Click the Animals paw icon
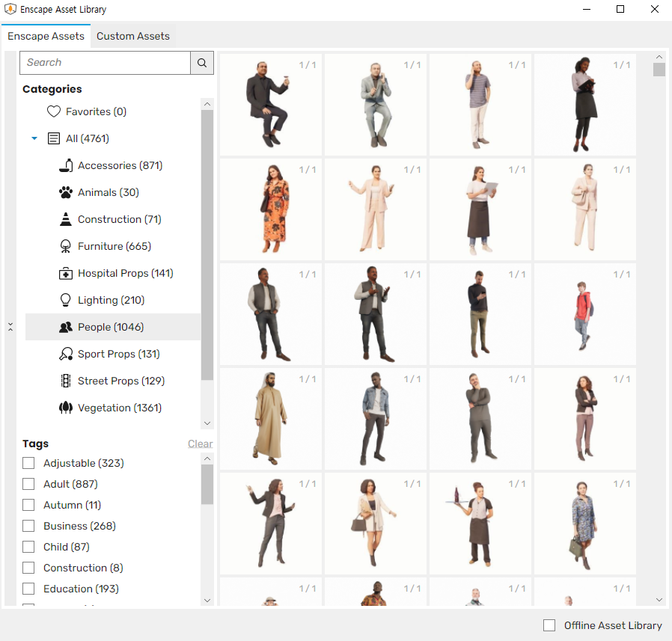672x641 pixels. pyautogui.click(x=66, y=192)
